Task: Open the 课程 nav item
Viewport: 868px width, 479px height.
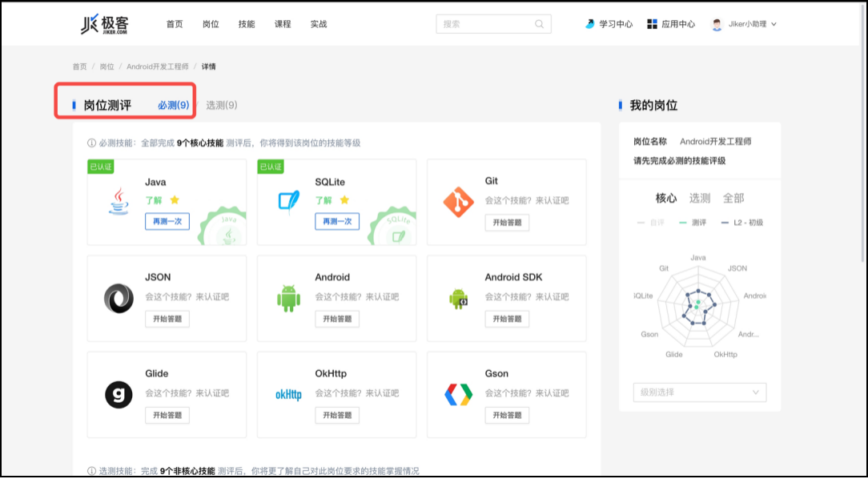Action: [x=283, y=24]
